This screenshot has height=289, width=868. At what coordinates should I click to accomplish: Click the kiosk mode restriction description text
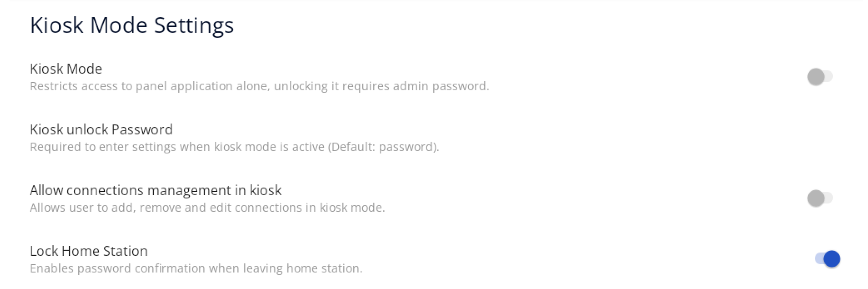coord(260,86)
